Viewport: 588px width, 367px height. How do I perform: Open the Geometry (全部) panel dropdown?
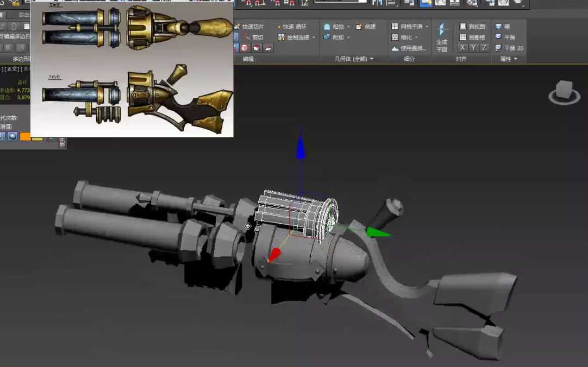(372, 58)
